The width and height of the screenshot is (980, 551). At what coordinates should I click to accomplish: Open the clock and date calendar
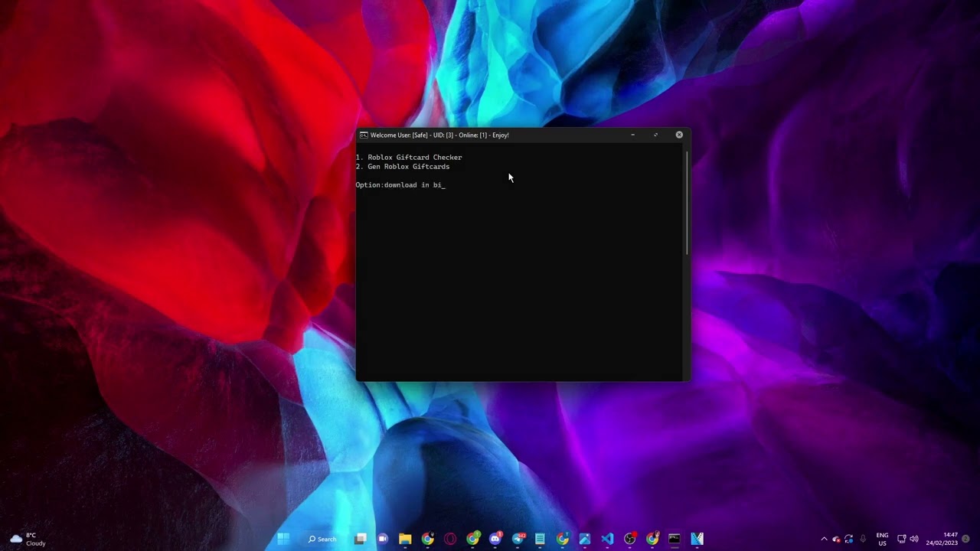click(942, 539)
